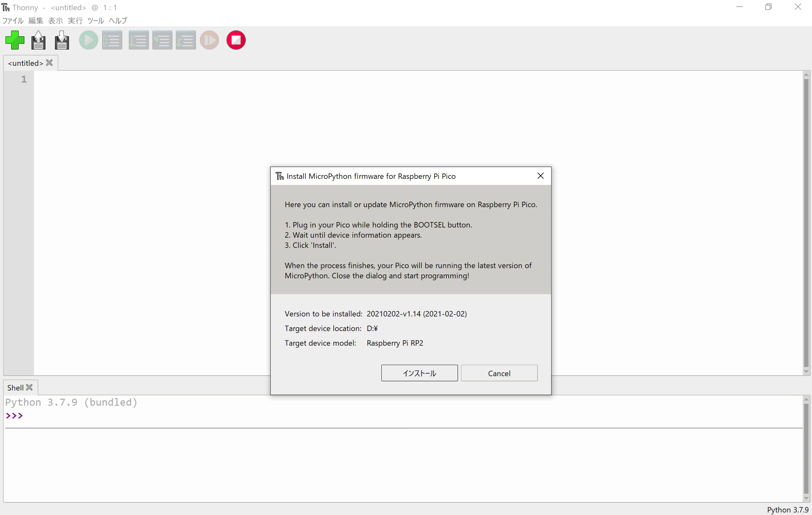The image size is (812, 515).
Task: Click the editor vertical scrollbar
Action: point(806,222)
